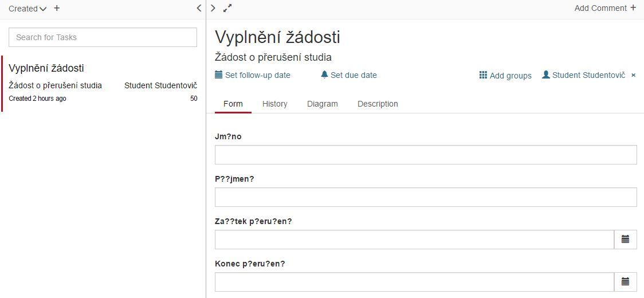Click the right chevron beside the maximize icon
This screenshot has width=644, height=298.
tap(213, 8)
